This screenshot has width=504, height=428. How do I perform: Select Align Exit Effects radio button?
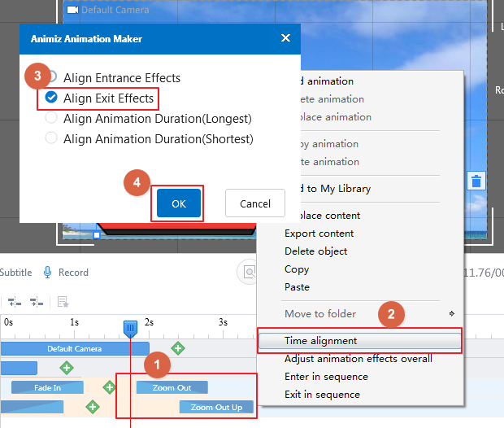tap(52, 98)
